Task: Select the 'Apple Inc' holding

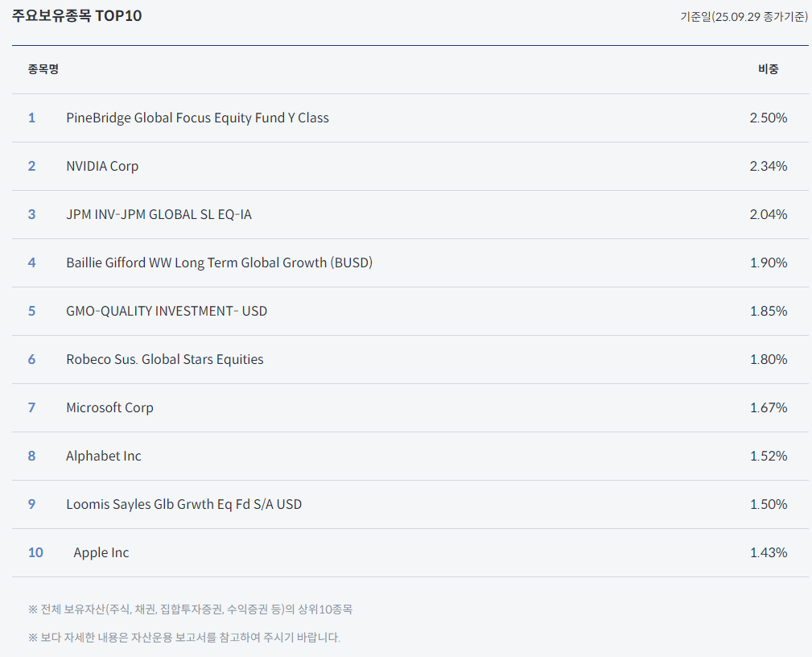Action: coord(101,553)
